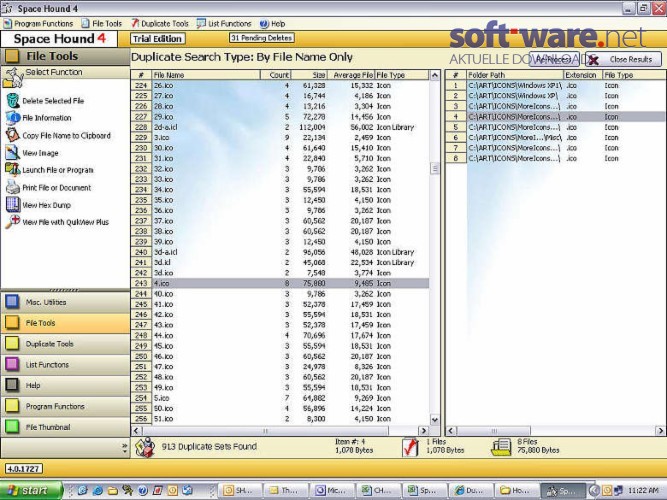Click the dark Help sidebar icon
The image size is (667, 500).
[12, 385]
